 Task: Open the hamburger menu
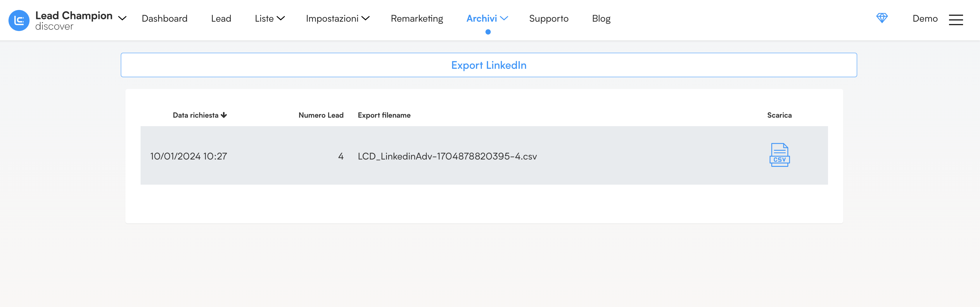pos(956,20)
